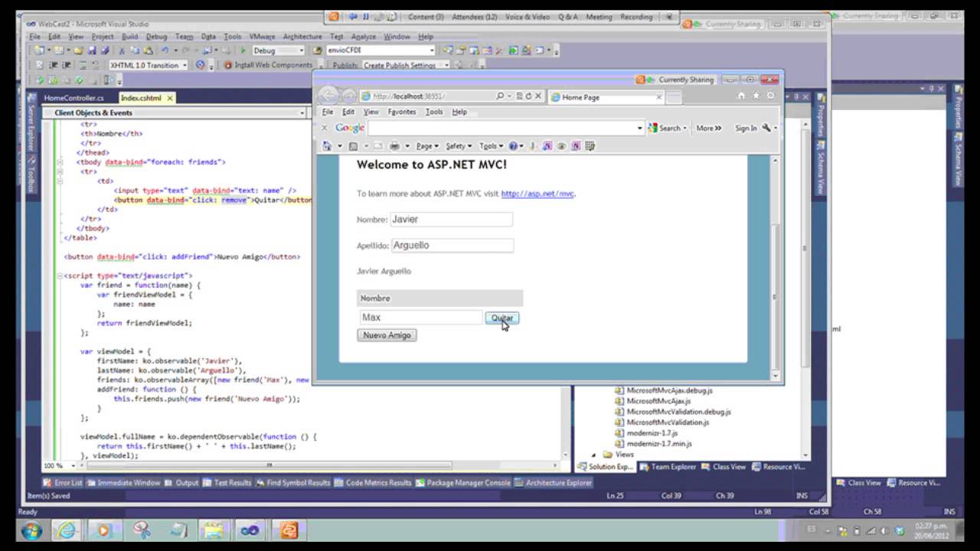Viewport: 980px width, 551px height.
Task: Close the Index.cshtml editor tab
Action: [x=170, y=98]
